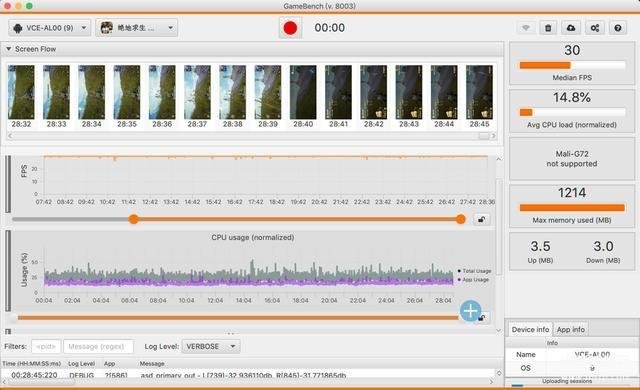Open the game app selection dropdown

click(137, 28)
